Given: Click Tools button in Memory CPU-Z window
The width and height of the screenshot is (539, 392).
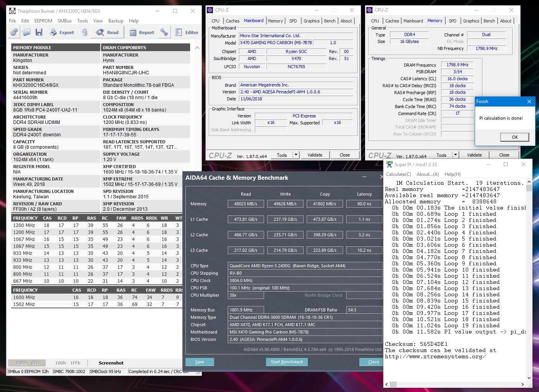Looking at the screenshot, I should [x=441, y=155].
